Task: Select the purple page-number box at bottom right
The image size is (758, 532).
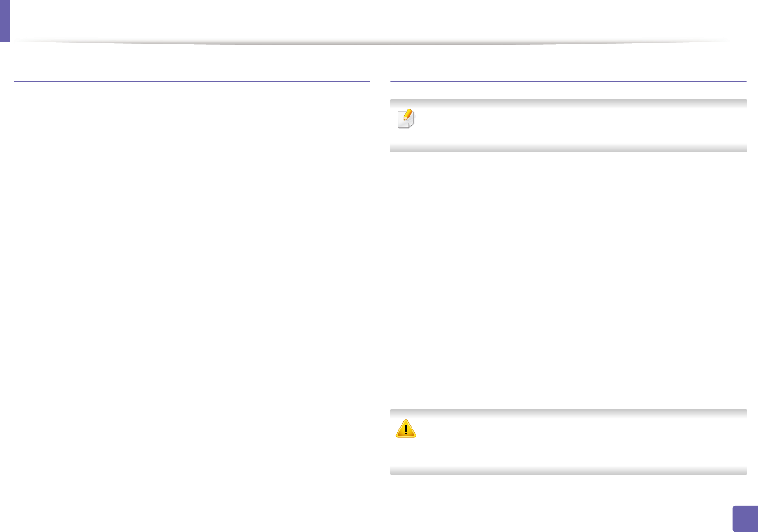Action: click(745, 518)
